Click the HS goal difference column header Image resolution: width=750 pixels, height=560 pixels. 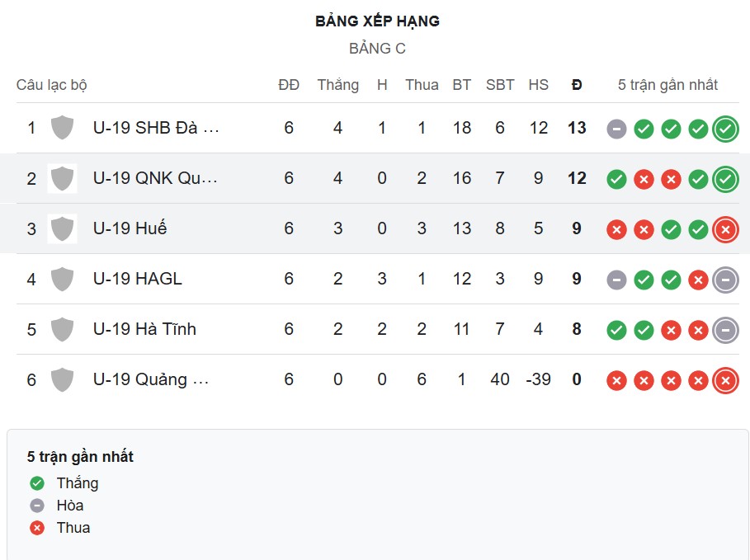coord(538,85)
